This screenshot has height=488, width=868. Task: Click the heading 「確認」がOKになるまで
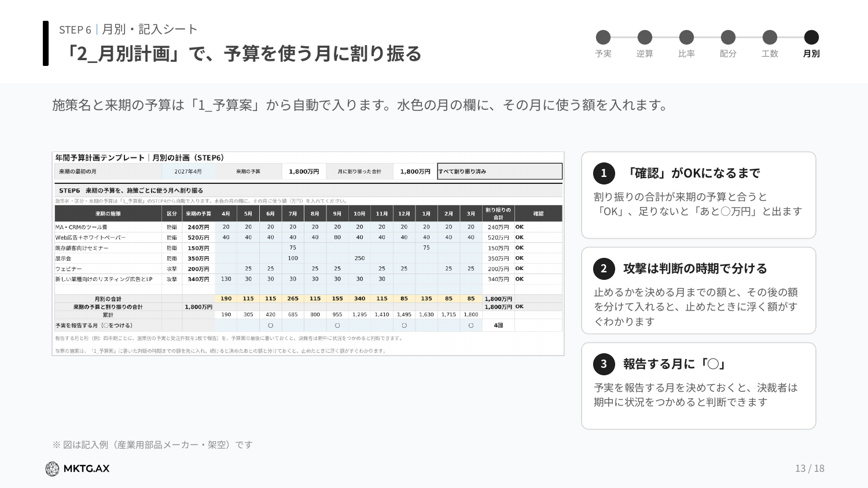click(x=692, y=173)
